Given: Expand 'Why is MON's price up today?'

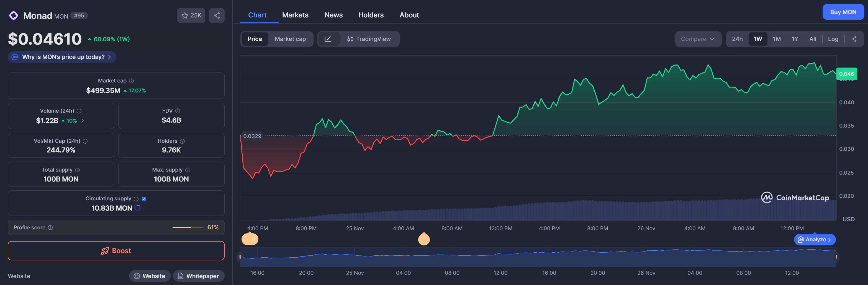Looking at the screenshot, I should [x=62, y=57].
